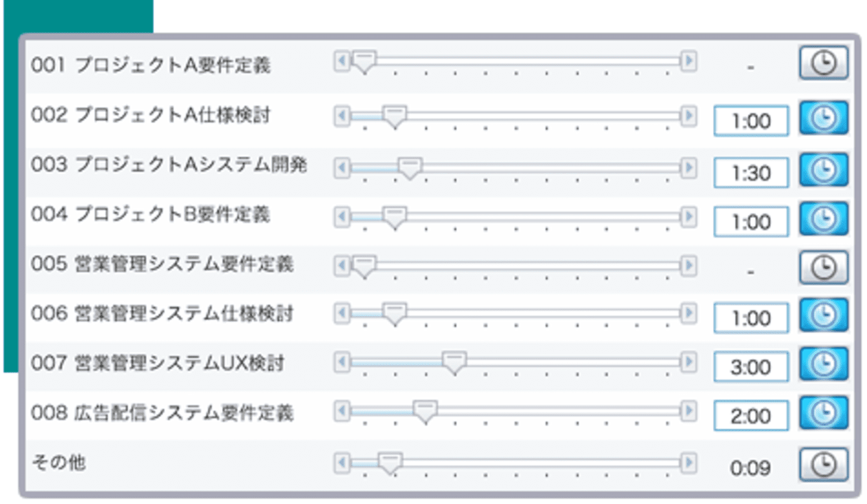Click the clock icon for 002 プロジェクトA仕様検討

pos(824,118)
